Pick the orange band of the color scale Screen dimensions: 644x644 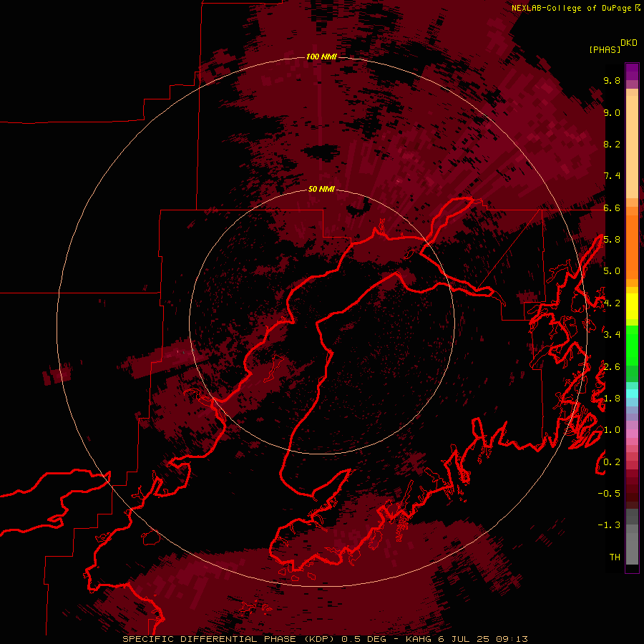(x=632, y=246)
